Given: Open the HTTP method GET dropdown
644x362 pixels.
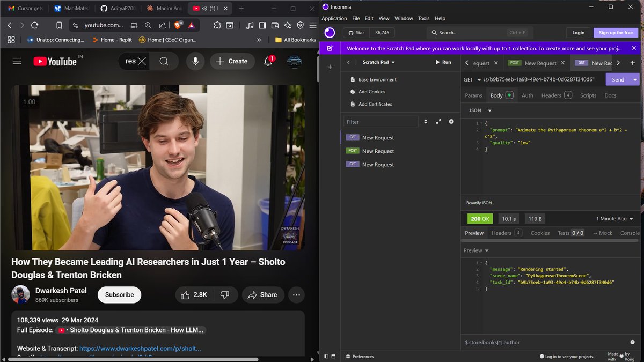Looking at the screenshot, I should [472, 79].
